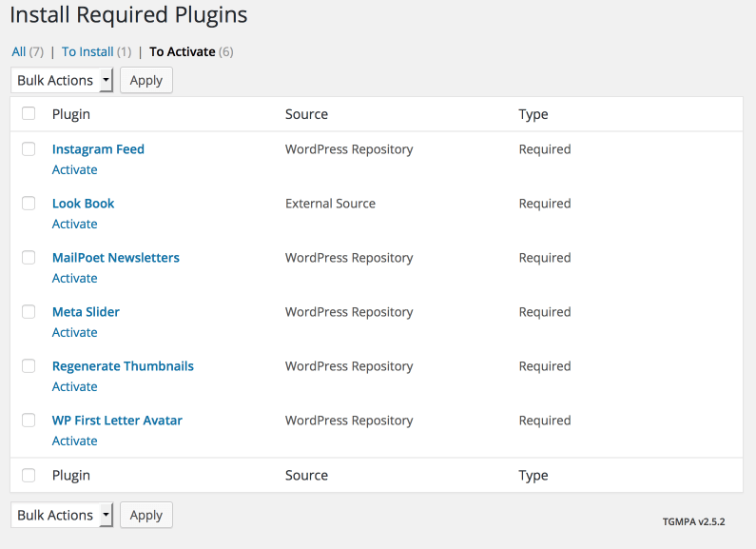756x549 pixels.
Task: Click Required type for Regenerate Thumbnails
Action: coord(545,366)
